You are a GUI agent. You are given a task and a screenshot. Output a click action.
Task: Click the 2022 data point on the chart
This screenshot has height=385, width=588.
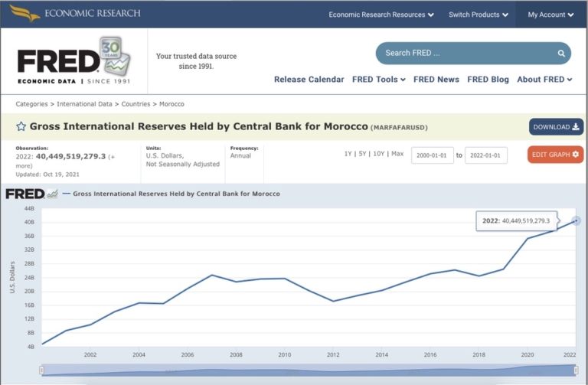(x=576, y=220)
